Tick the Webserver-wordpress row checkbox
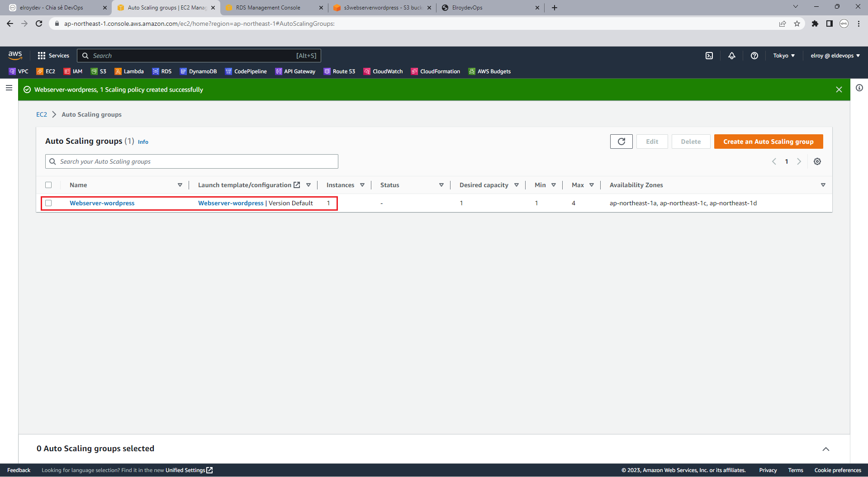The image size is (868, 477). tap(48, 203)
